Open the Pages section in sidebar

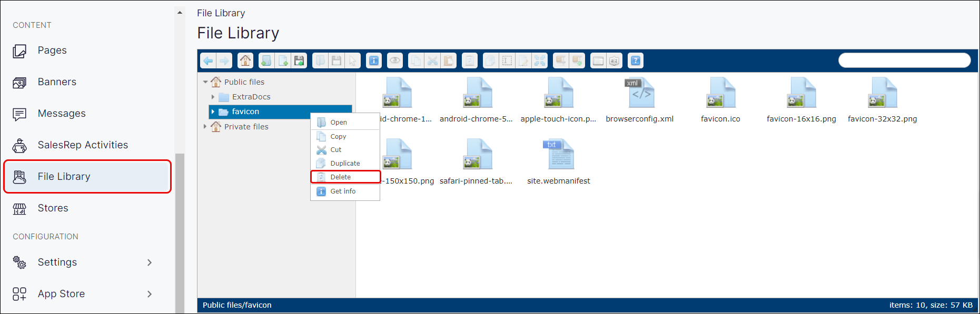tap(52, 50)
